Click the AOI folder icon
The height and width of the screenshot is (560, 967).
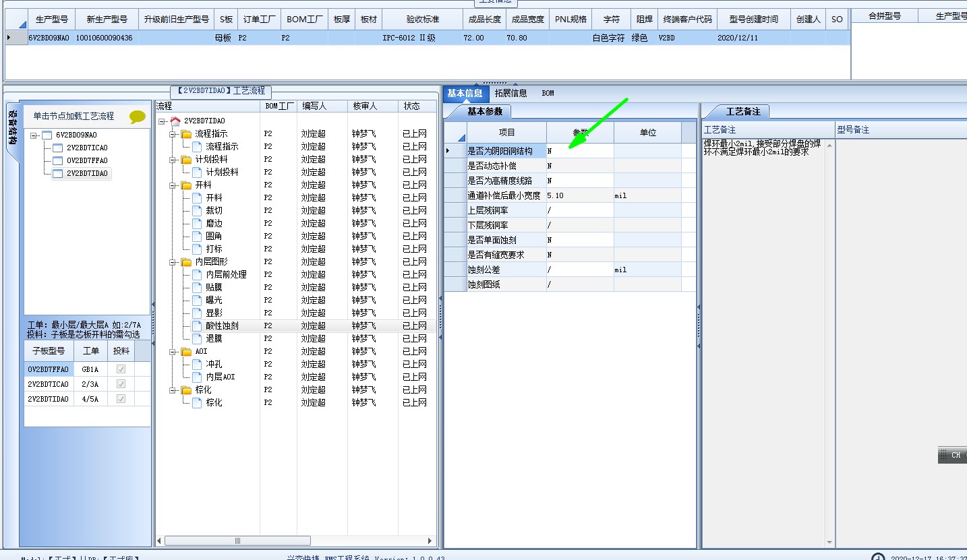pyautogui.click(x=186, y=352)
